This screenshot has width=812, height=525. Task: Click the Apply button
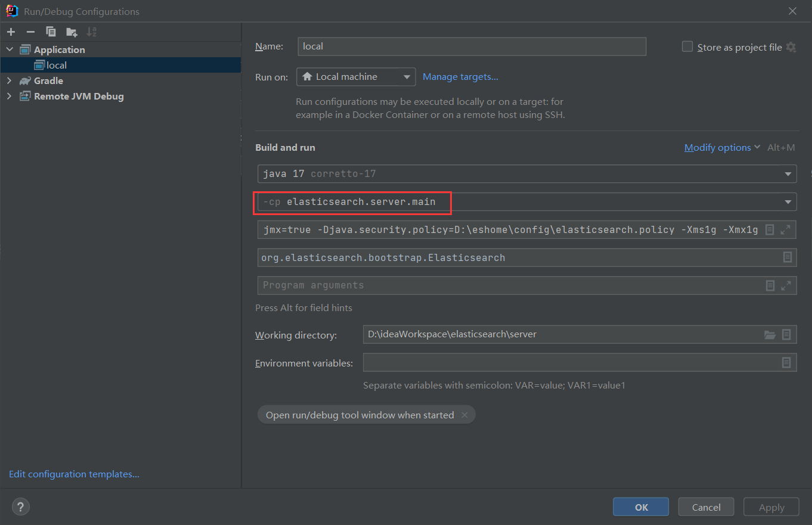(x=771, y=507)
